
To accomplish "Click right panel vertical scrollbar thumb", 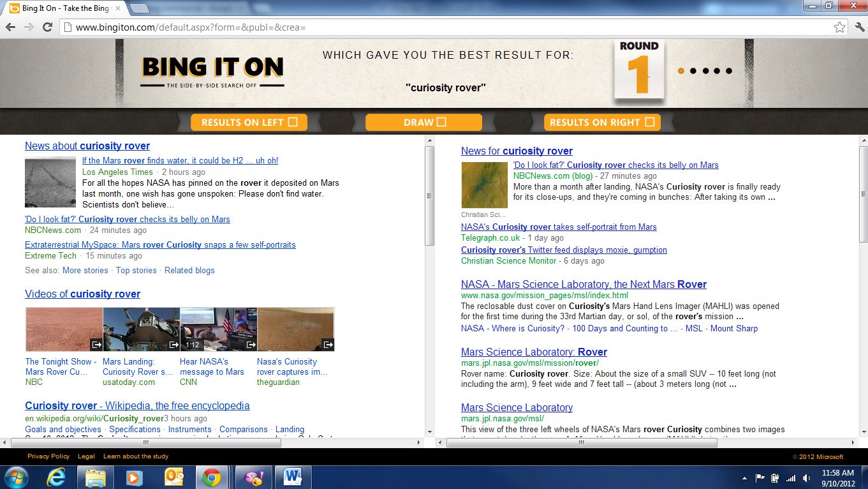I will pos(864,194).
